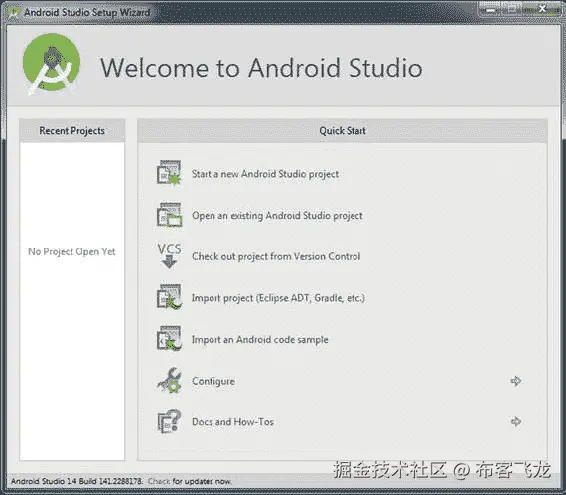This screenshot has width=566, height=495.
Task: Click the Android Studio logo
Action: 51,64
